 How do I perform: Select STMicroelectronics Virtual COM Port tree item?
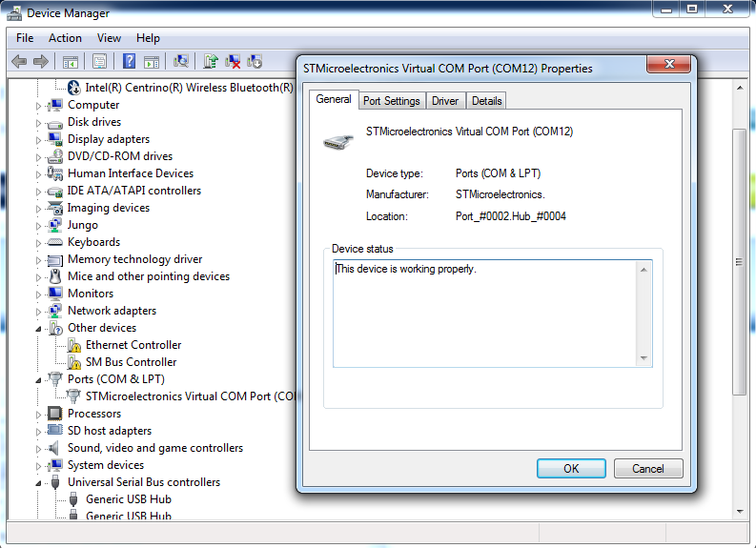pos(191,396)
